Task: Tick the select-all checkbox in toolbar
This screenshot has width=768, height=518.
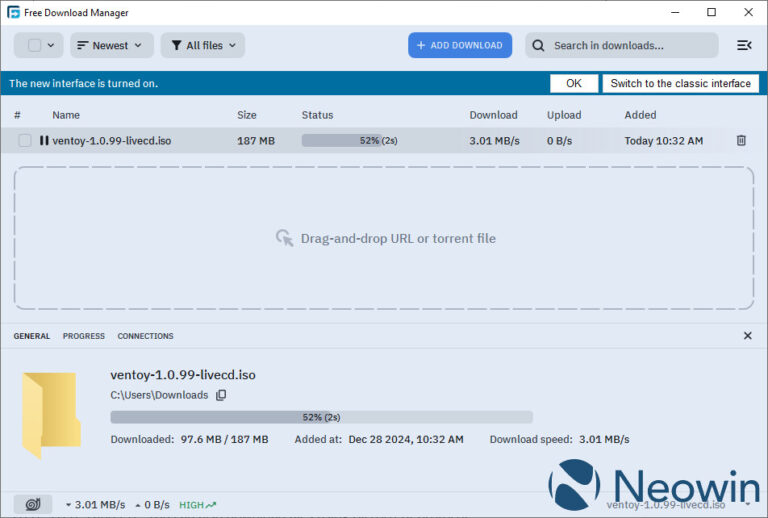Action: pos(34,46)
